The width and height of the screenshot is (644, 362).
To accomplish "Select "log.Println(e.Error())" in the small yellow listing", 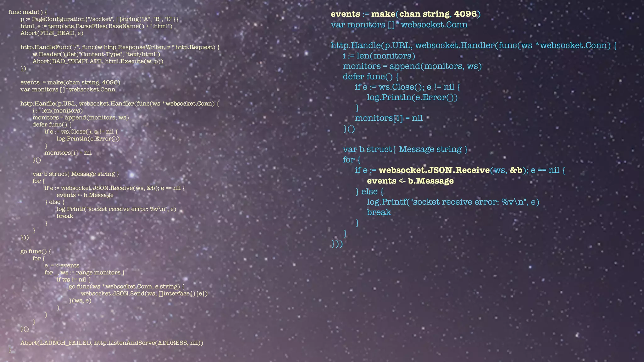I will (88, 139).
